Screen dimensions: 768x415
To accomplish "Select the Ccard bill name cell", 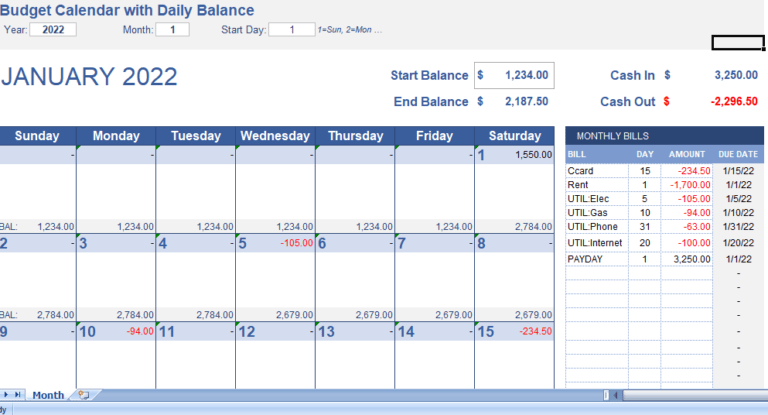I will 597,171.
